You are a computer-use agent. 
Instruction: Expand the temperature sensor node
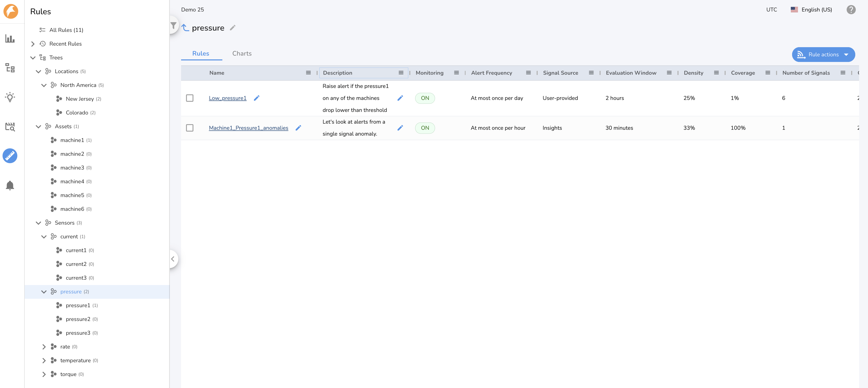(44, 361)
